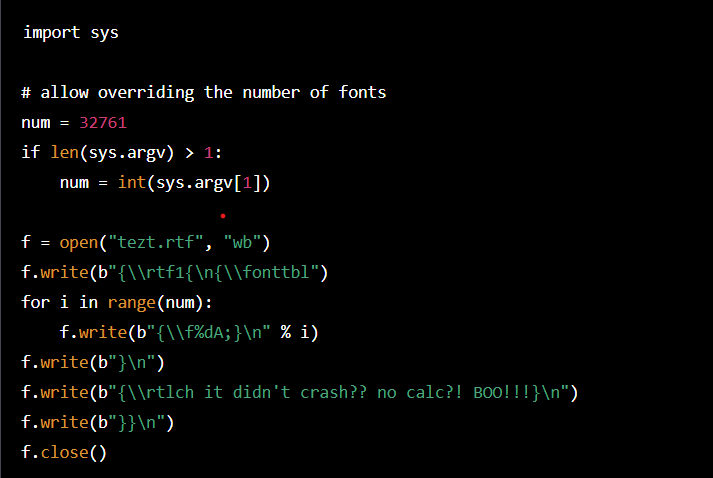The image size is (713, 478).
Task: Click the line f.write(b"}\n")
Action: click(93, 363)
